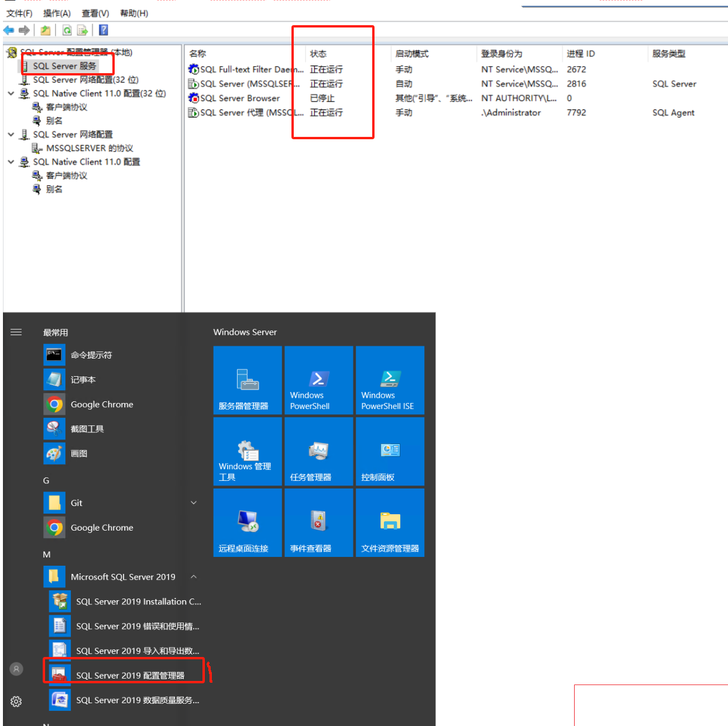This screenshot has width=728, height=726.
Task: Open the 事件查看器 tile
Action: tap(319, 522)
